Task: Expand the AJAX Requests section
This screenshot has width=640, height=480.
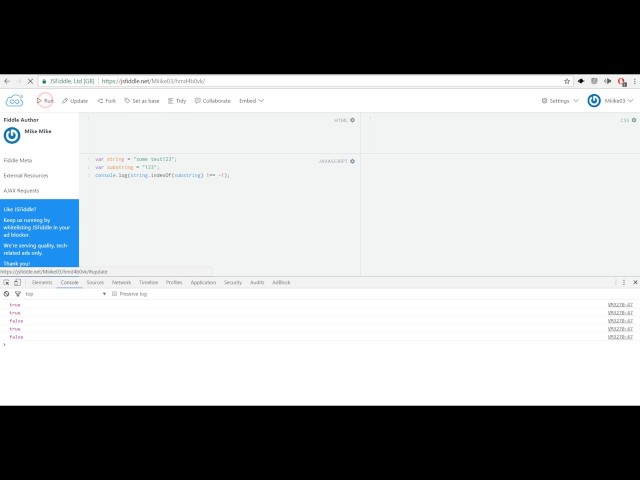Action: 21,191
